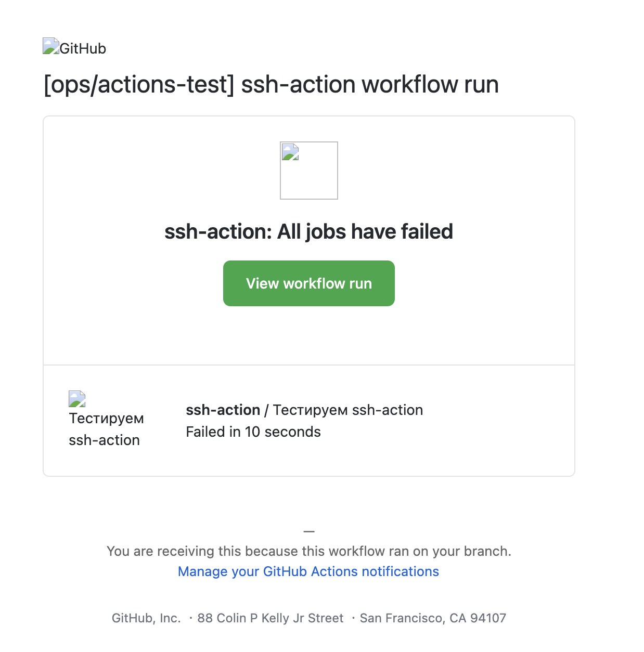Viewport: 644px width, 652px height.
Task: Open Manage your GitHub Actions notifications link
Action: point(308,571)
